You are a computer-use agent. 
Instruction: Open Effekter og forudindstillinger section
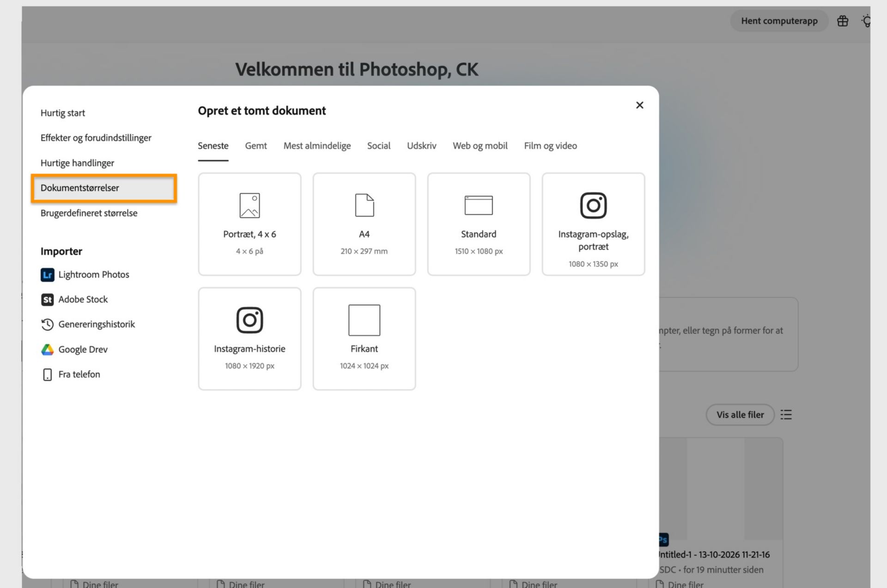[x=96, y=138]
